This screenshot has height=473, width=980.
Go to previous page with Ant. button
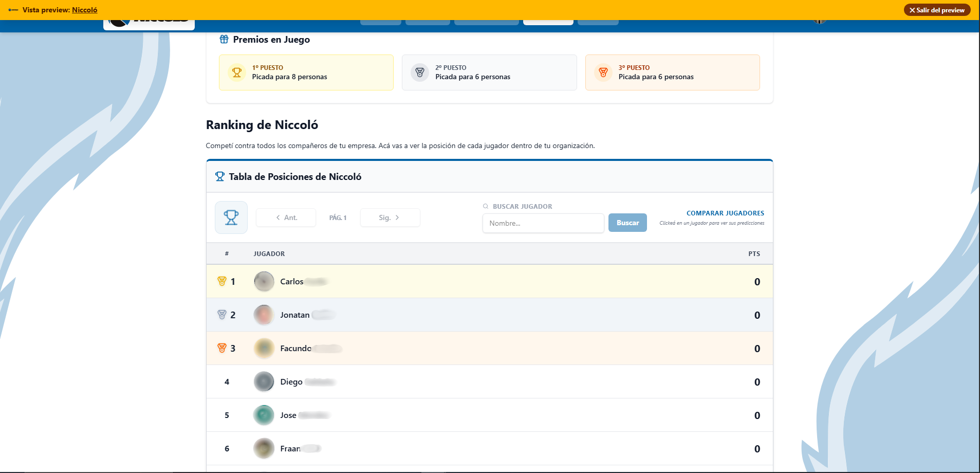(x=286, y=217)
